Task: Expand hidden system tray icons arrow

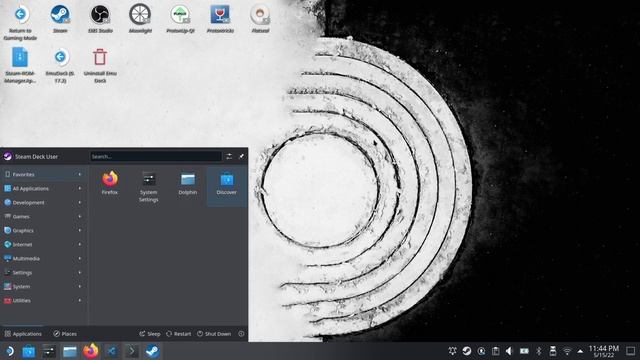Action: (580, 351)
